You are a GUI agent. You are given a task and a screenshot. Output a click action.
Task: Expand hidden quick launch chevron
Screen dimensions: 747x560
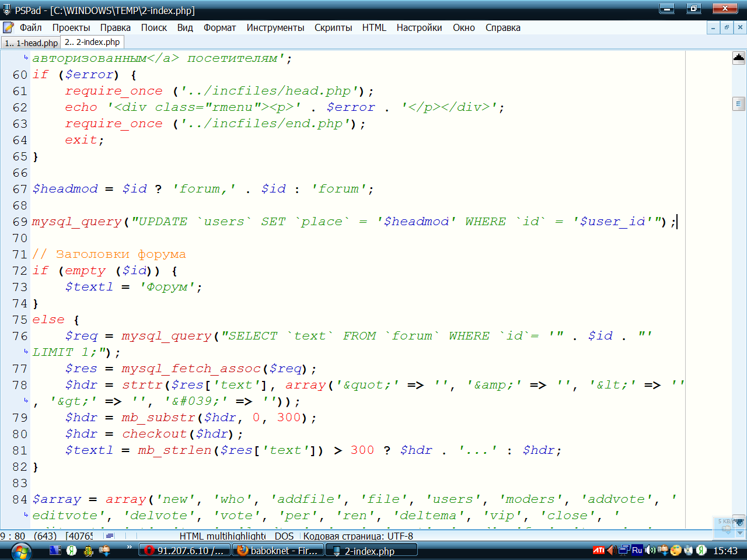(129, 548)
